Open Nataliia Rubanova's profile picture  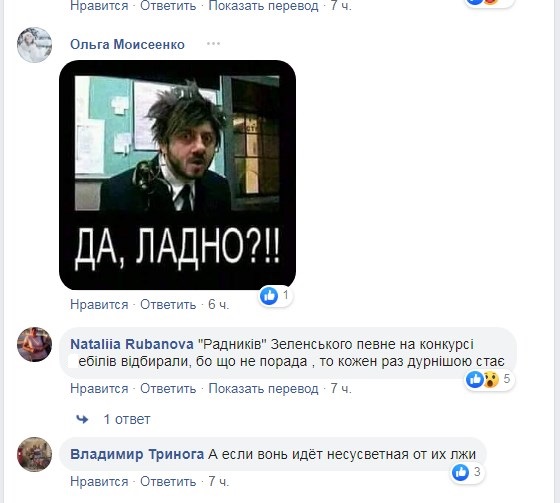click(35, 344)
